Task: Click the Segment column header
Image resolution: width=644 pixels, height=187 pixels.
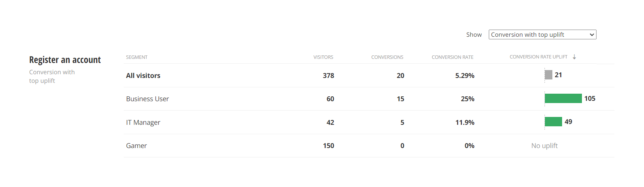Action: 137,57
